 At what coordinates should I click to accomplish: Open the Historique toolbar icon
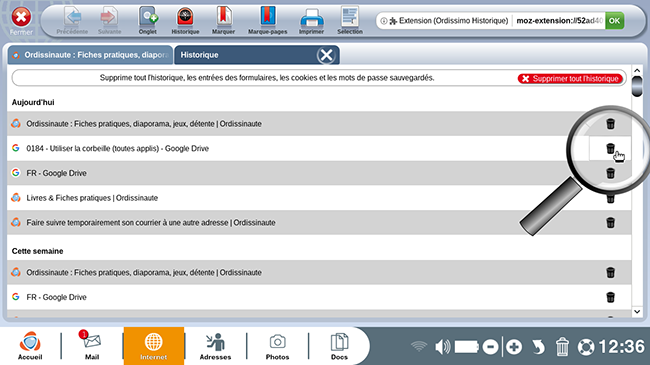click(x=185, y=20)
